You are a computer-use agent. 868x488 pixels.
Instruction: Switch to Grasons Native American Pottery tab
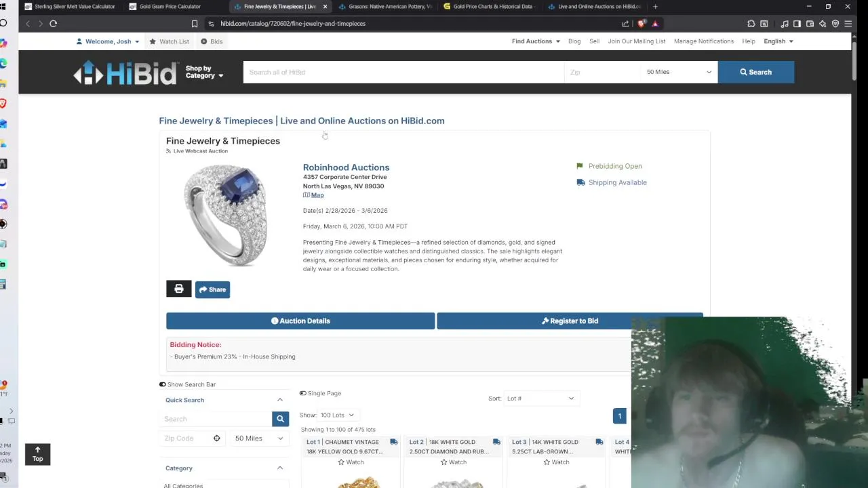click(x=385, y=7)
